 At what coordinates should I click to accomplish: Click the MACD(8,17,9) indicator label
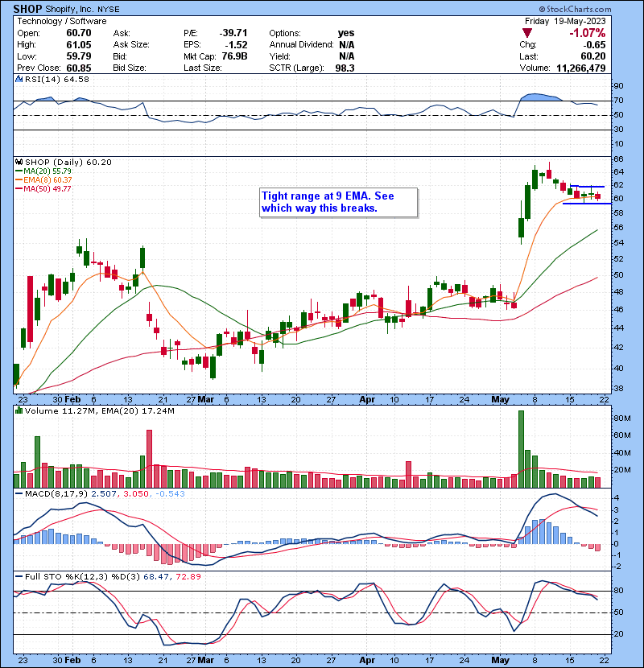[x=56, y=494]
